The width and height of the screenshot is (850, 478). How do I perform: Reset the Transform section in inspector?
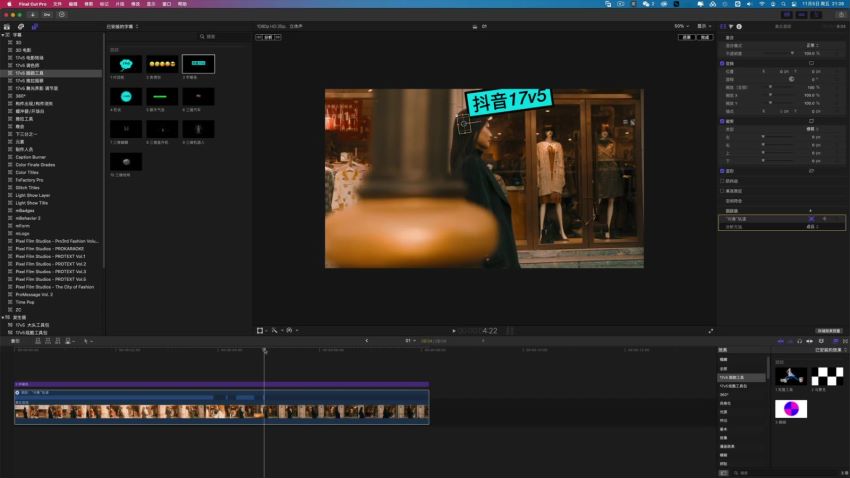812,63
